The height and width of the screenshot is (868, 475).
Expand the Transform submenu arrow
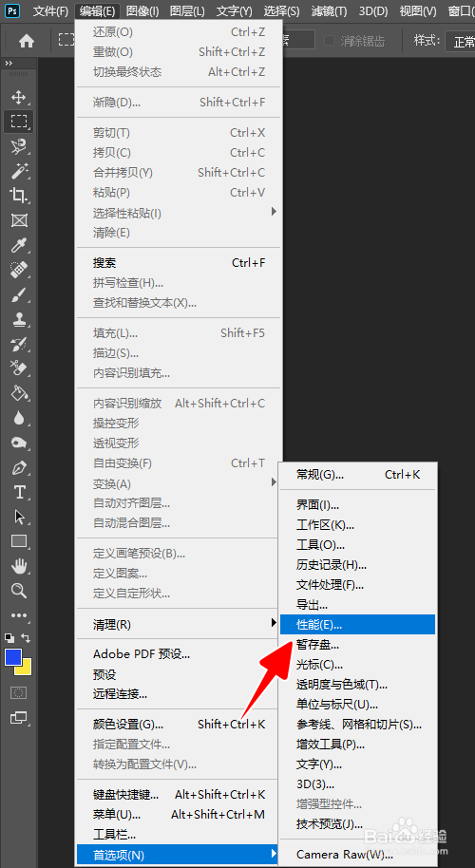(x=273, y=482)
